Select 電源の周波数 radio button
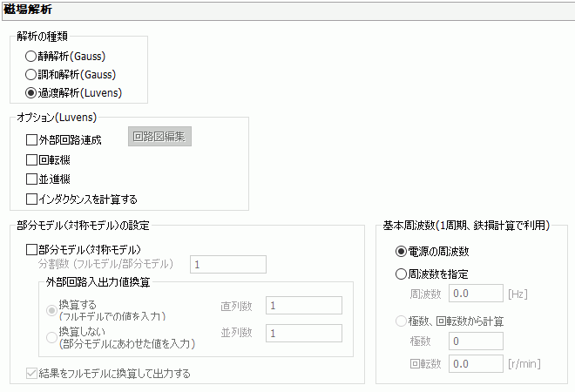This screenshot has height=392, width=575. tap(401, 252)
